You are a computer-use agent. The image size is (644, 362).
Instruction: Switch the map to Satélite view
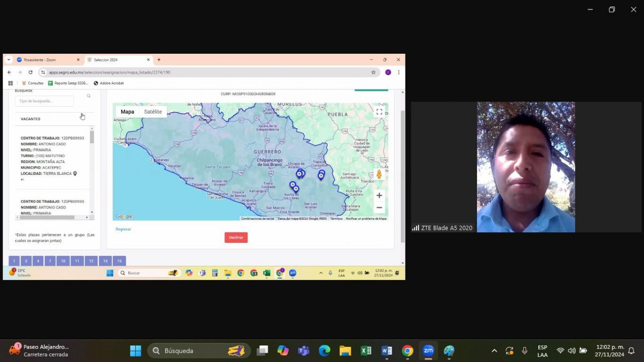point(153,112)
